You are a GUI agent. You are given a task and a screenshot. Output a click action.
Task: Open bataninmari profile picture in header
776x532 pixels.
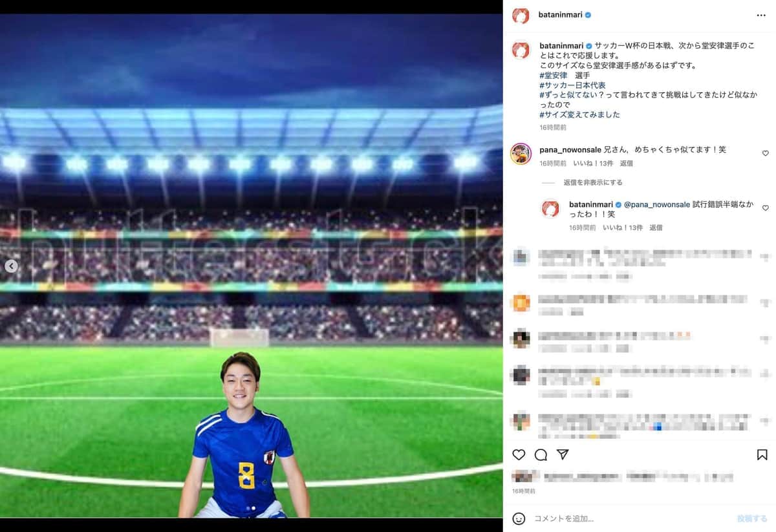tap(521, 15)
